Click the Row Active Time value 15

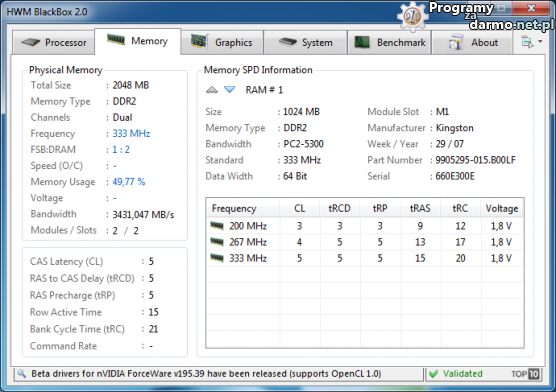(153, 312)
